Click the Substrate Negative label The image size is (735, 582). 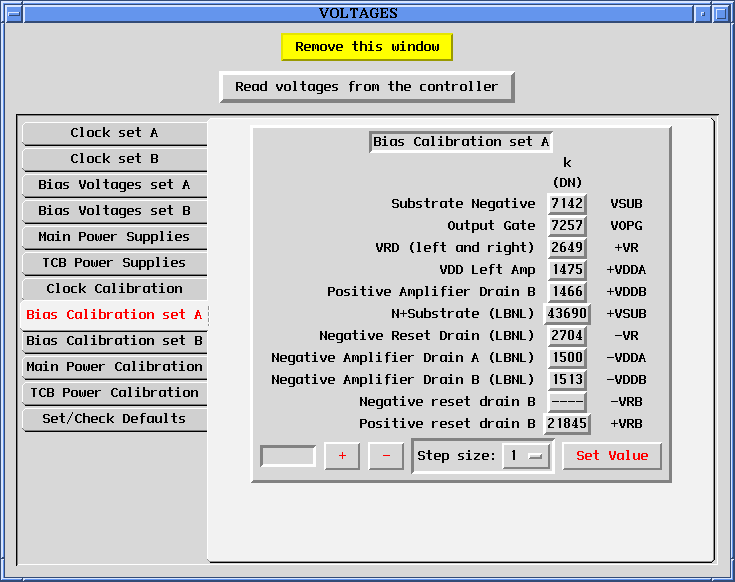(x=463, y=204)
